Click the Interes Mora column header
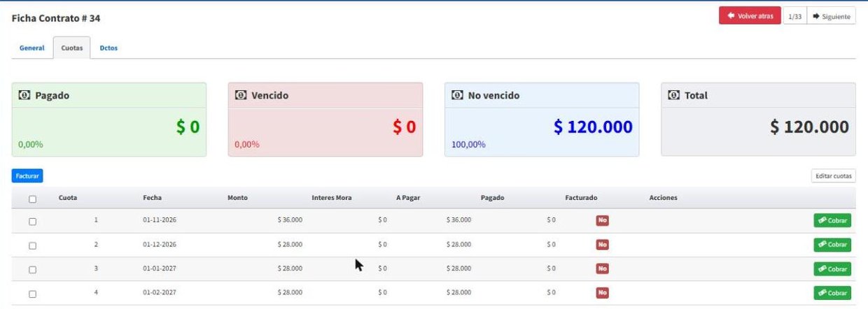This screenshot has width=868, height=309. 332,198
